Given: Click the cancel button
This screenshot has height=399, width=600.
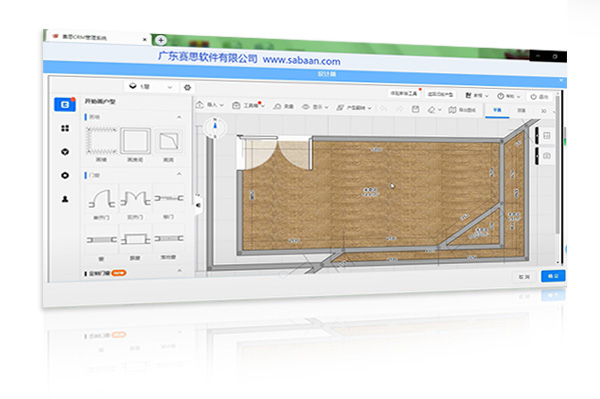Looking at the screenshot, I should pyautogui.click(x=524, y=276).
